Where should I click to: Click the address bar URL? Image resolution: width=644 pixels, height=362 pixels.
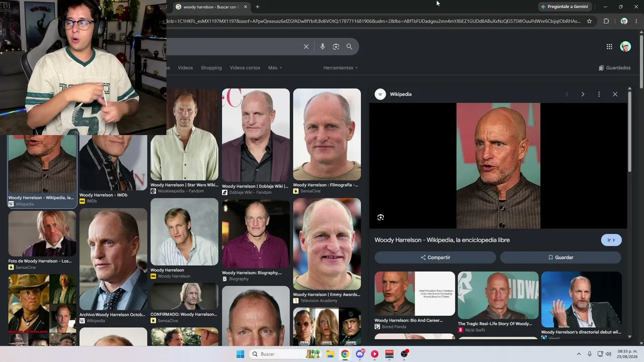372,21
